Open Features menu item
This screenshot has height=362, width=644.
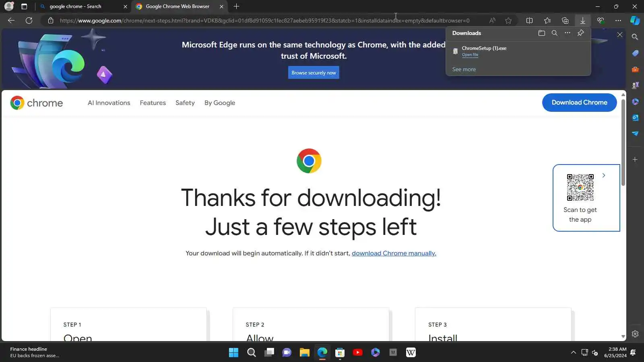pos(153,103)
